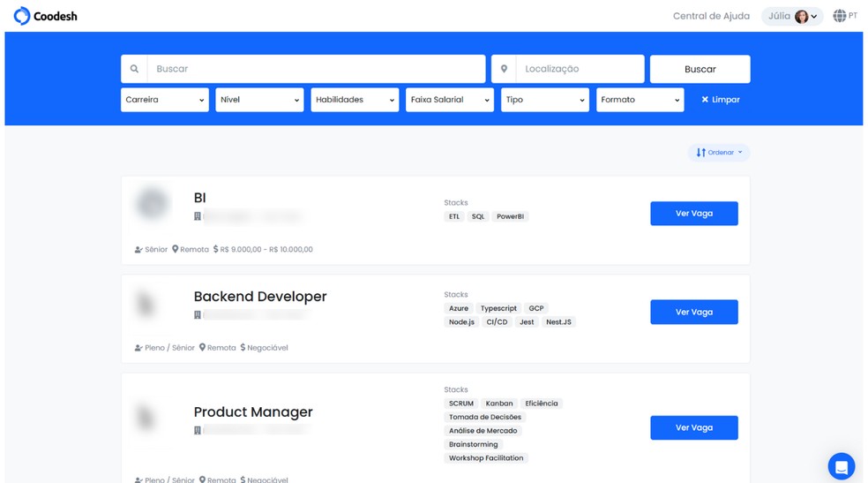Viewport: 868px width, 483px height.
Task: Click the Node.js stack tag
Action: click(461, 321)
